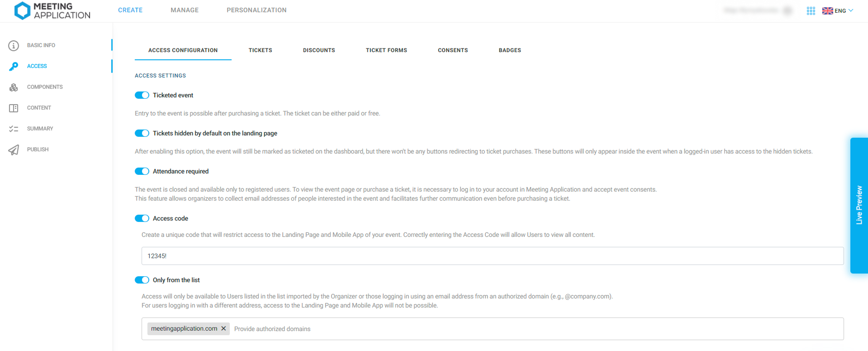Screen dimensions: 868x351
Task: Click the Publish paper plane icon
Action: (x=14, y=149)
